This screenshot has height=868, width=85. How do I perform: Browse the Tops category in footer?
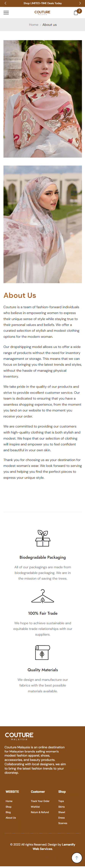61,801
